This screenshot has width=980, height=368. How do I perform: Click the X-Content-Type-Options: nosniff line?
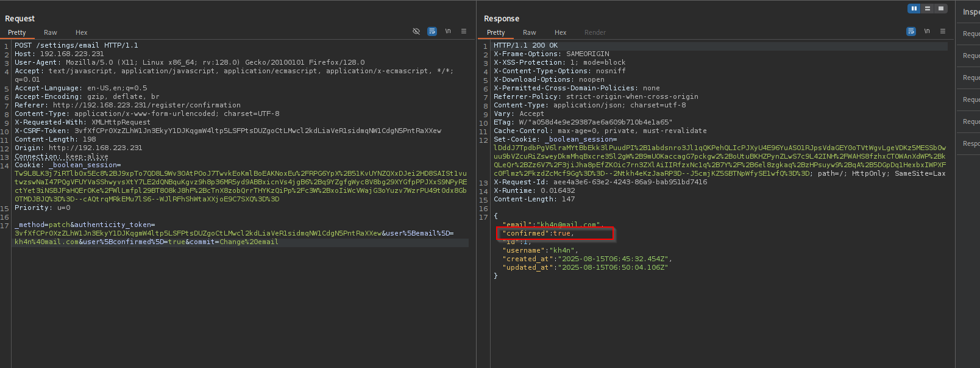click(559, 71)
